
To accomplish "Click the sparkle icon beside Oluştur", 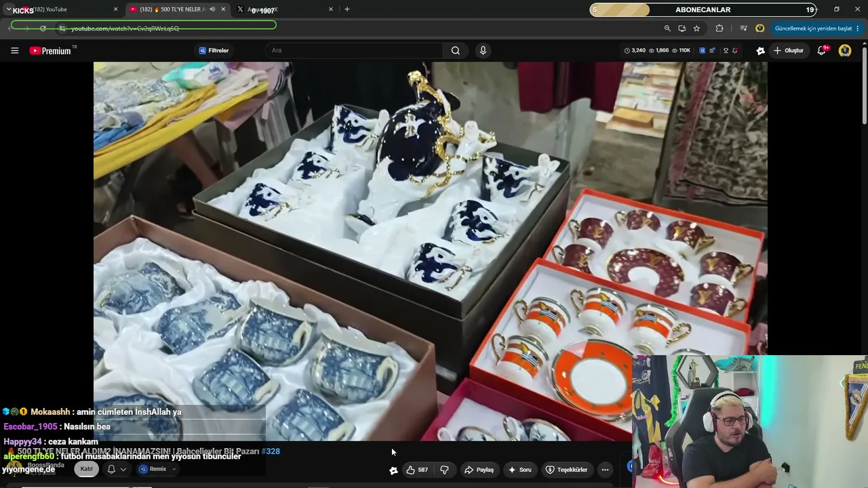I will pos(761,51).
